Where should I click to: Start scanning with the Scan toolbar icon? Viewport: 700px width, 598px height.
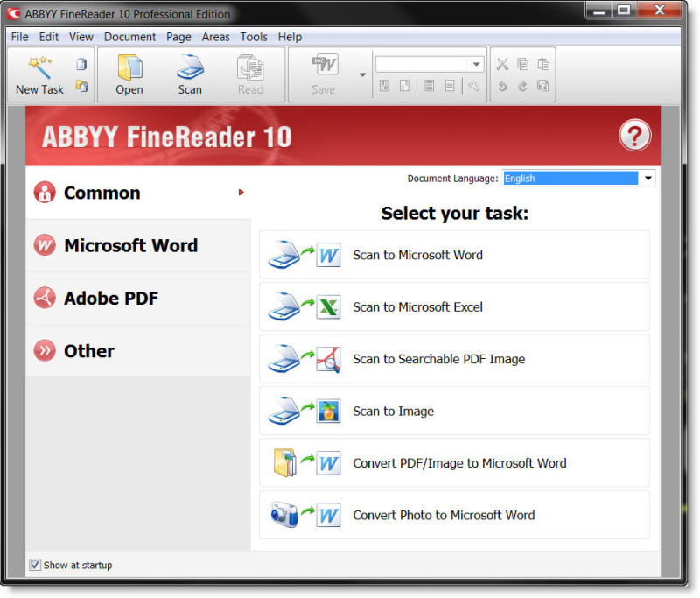(x=190, y=67)
